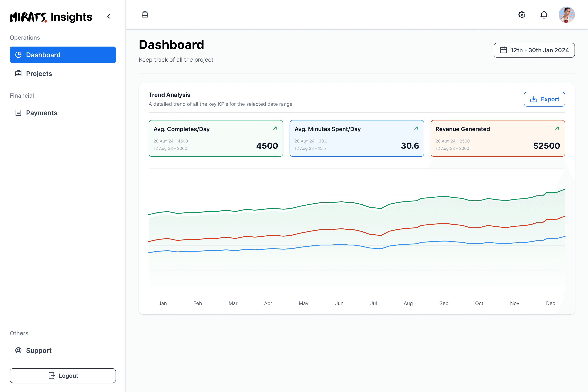
Task: Open the user profile avatar menu
Action: (567, 15)
